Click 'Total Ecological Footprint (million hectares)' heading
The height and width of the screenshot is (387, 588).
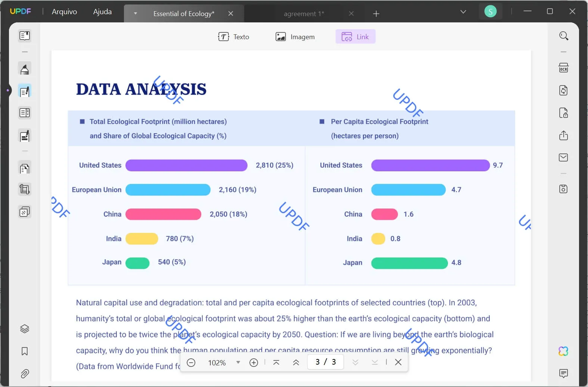pyautogui.click(x=158, y=122)
